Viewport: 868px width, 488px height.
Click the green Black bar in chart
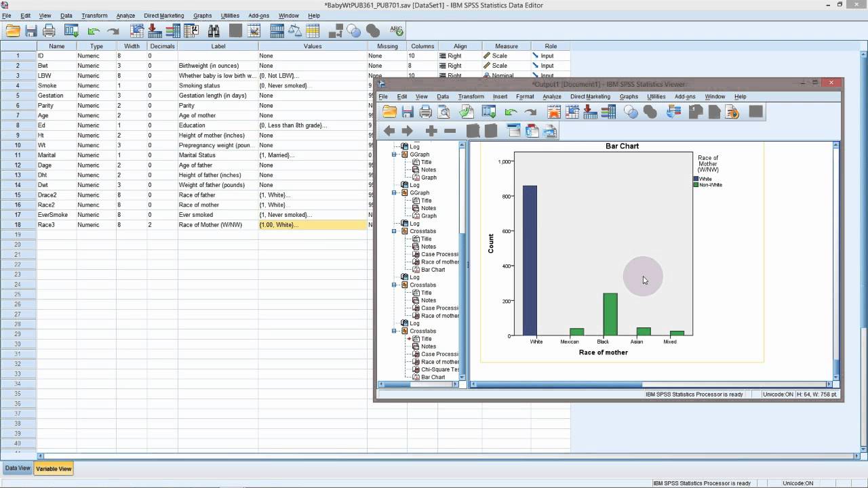(610, 314)
